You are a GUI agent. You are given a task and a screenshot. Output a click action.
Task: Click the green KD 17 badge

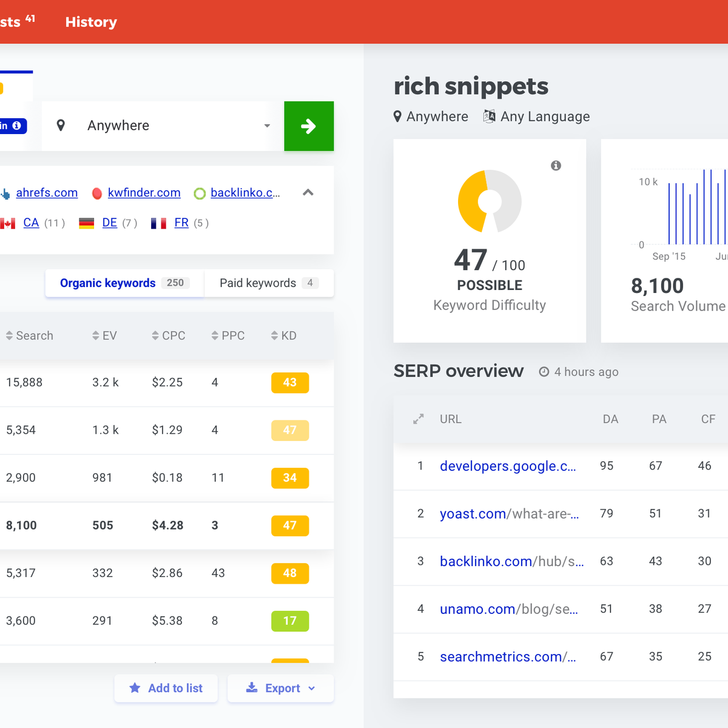tap(290, 621)
